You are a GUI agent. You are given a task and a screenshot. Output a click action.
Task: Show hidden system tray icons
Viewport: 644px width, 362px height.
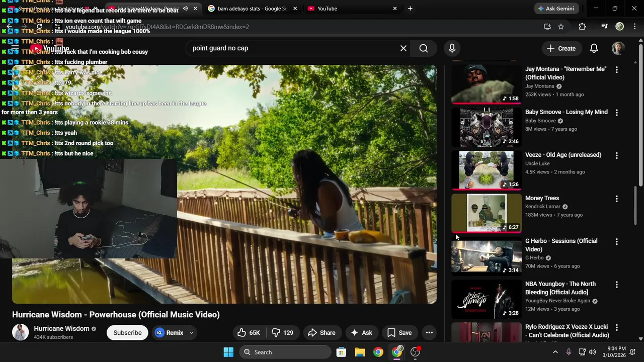[555, 352]
